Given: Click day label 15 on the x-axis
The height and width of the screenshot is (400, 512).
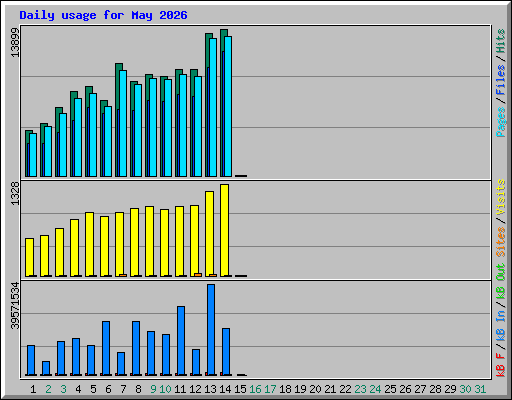Looking at the screenshot, I should [x=240, y=389].
